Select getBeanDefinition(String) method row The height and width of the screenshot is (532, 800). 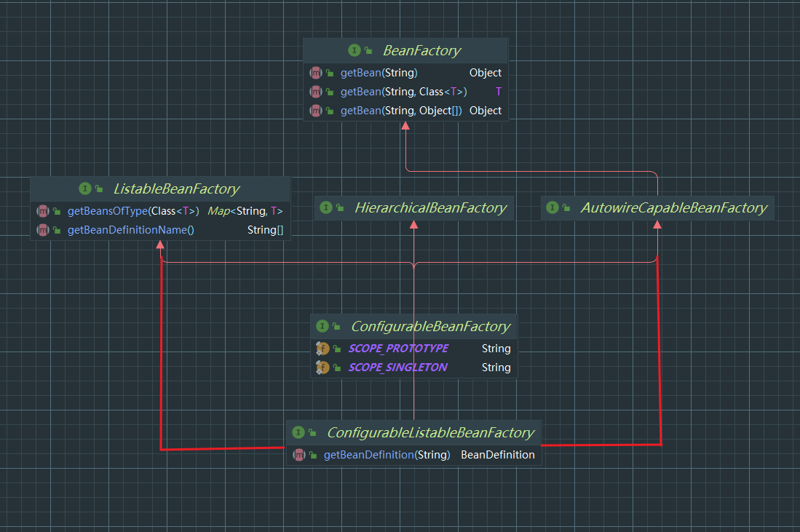pyautogui.click(x=387, y=455)
